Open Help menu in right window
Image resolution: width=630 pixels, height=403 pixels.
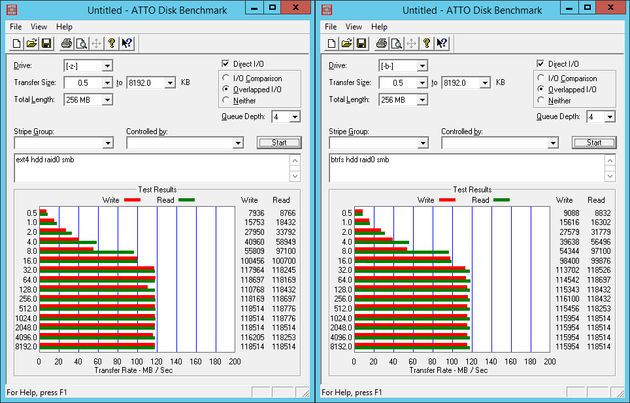point(379,27)
